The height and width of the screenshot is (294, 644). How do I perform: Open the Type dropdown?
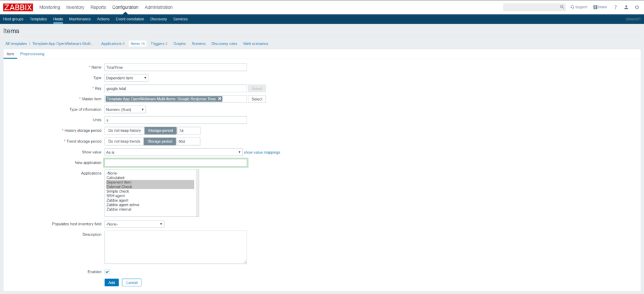pos(126,78)
